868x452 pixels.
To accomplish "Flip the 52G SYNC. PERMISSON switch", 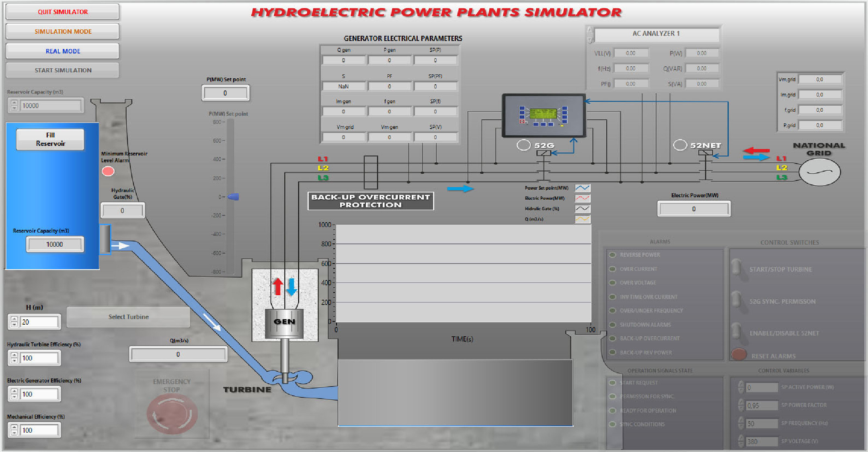I will pyautogui.click(x=737, y=300).
